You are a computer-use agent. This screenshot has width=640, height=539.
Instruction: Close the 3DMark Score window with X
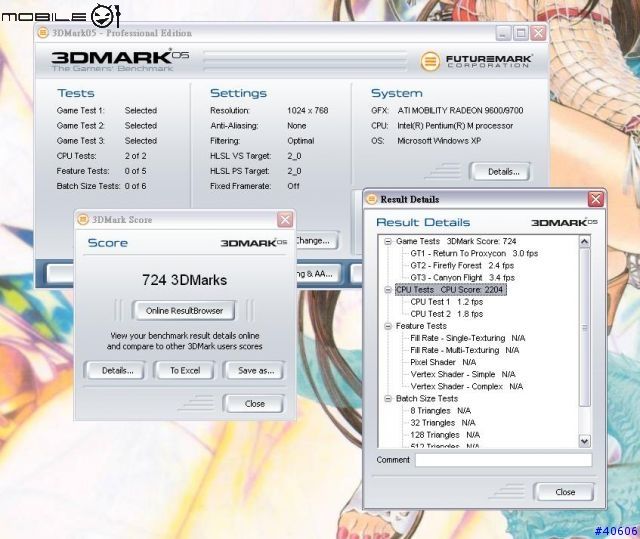pyautogui.click(x=284, y=220)
